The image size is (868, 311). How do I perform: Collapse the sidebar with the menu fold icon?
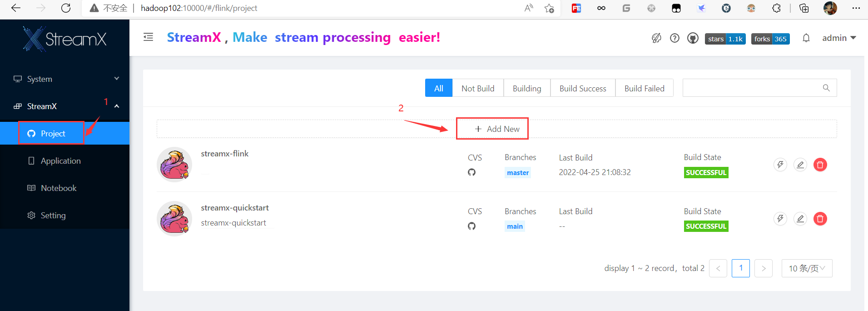point(148,37)
